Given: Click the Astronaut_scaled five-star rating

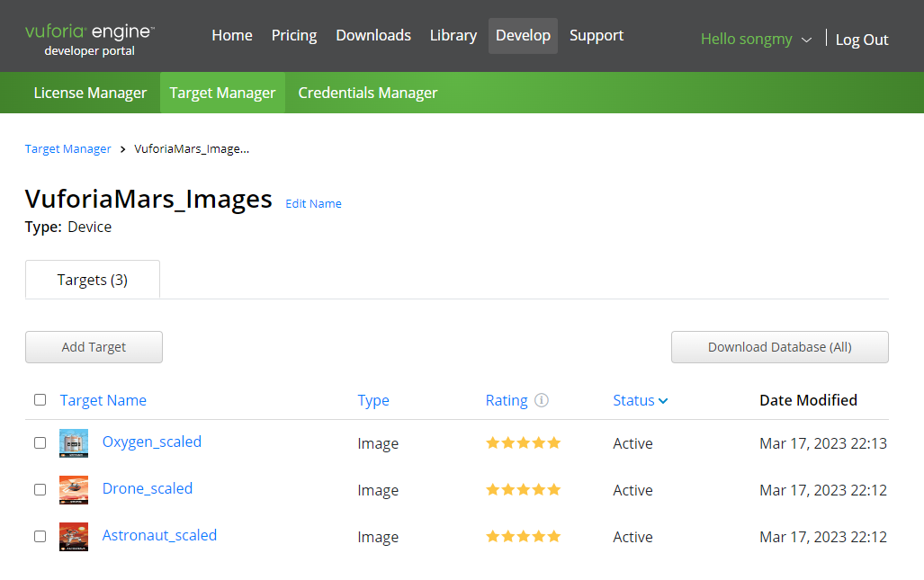Looking at the screenshot, I should pyautogui.click(x=523, y=537).
